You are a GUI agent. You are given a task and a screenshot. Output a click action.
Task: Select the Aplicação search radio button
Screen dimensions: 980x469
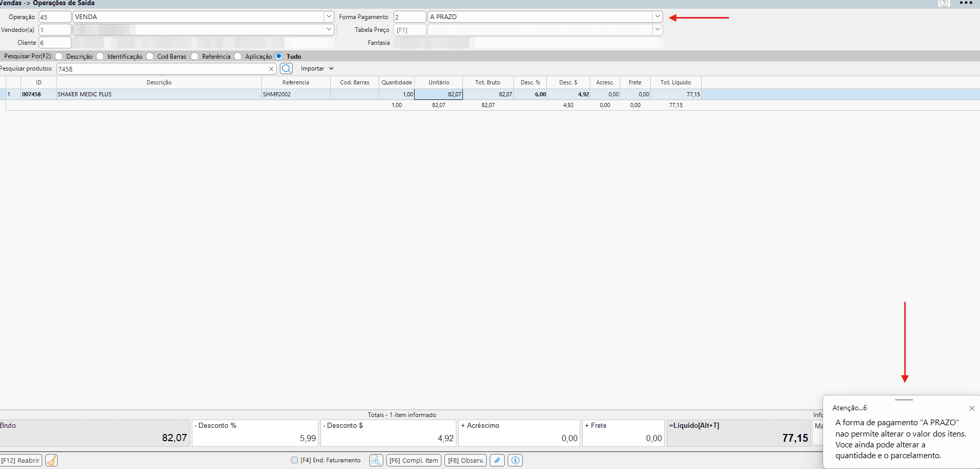(238, 56)
